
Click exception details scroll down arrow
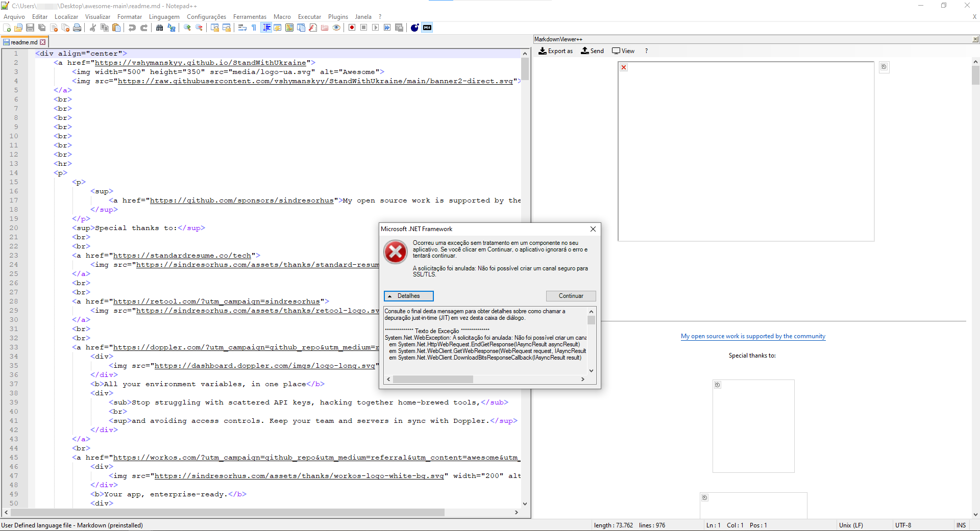coord(591,371)
